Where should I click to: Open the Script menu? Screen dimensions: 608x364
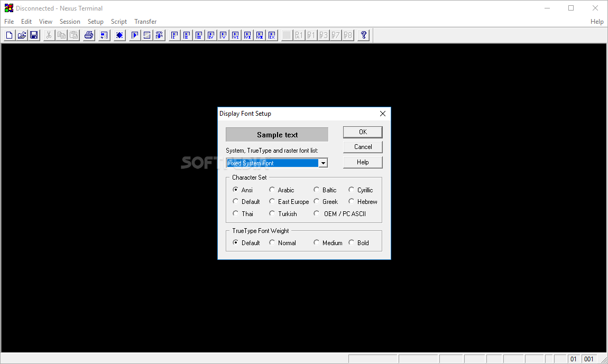point(118,21)
